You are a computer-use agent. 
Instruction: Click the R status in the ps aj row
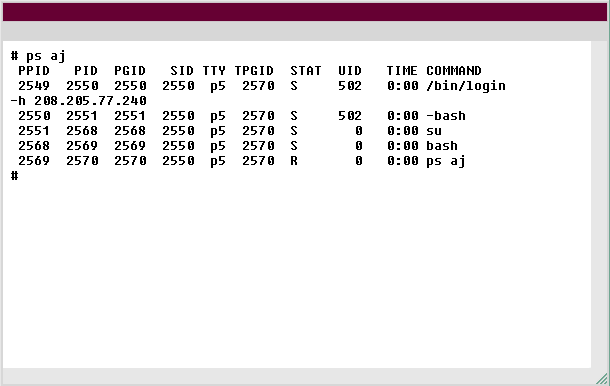tap(294, 161)
